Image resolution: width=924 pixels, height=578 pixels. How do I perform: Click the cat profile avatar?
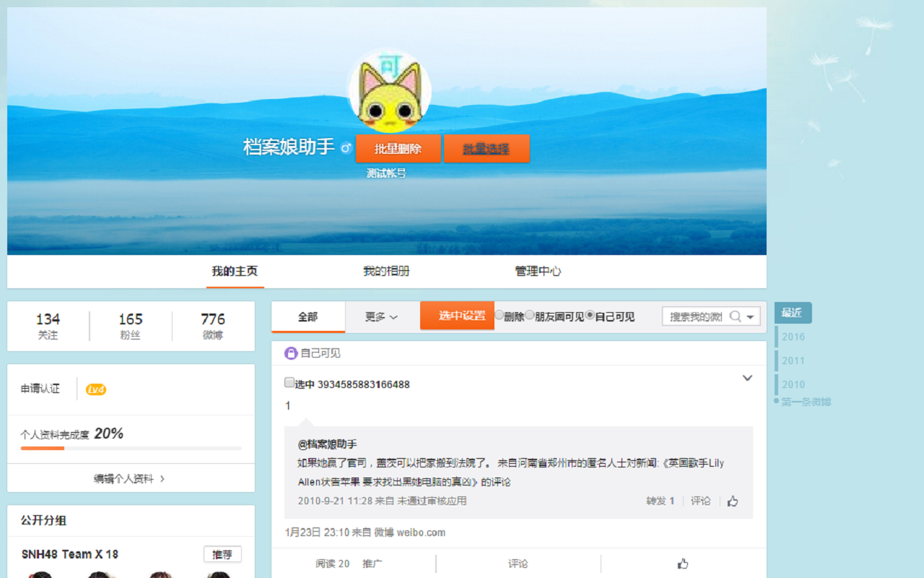[x=390, y=90]
